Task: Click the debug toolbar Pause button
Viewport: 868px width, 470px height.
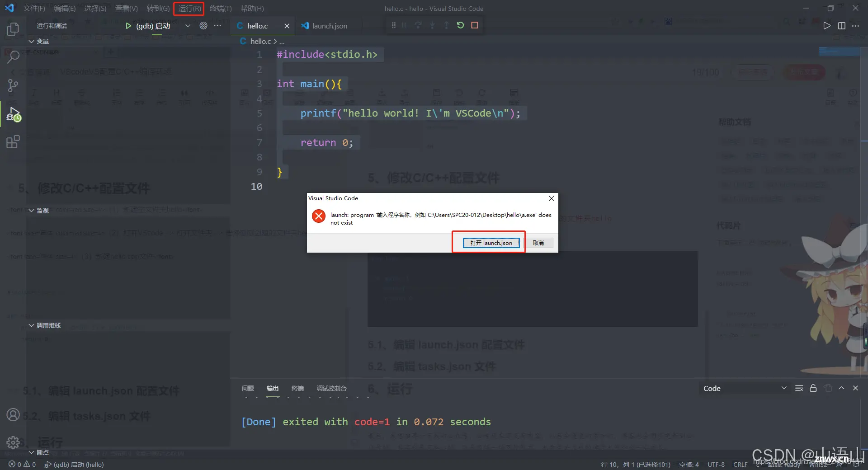Action: click(x=404, y=25)
